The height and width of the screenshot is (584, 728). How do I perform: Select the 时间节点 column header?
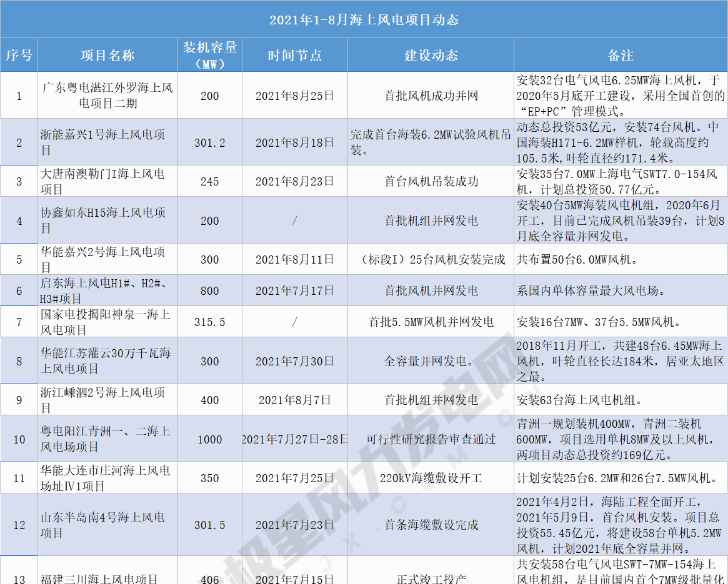(x=294, y=56)
